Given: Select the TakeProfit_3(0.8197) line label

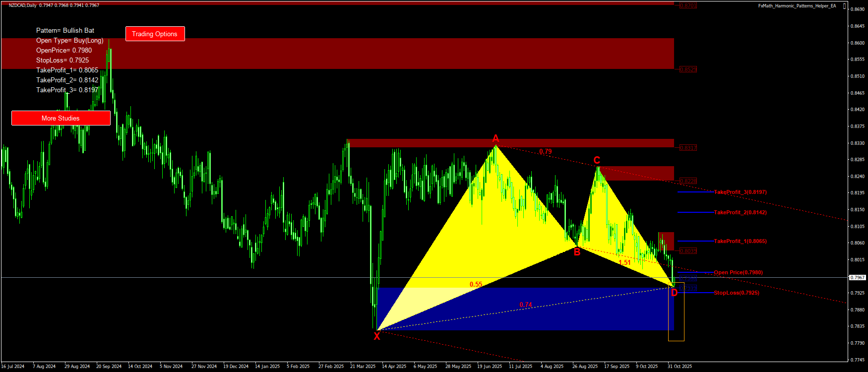Looking at the screenshot, I should tap(740, 192).
